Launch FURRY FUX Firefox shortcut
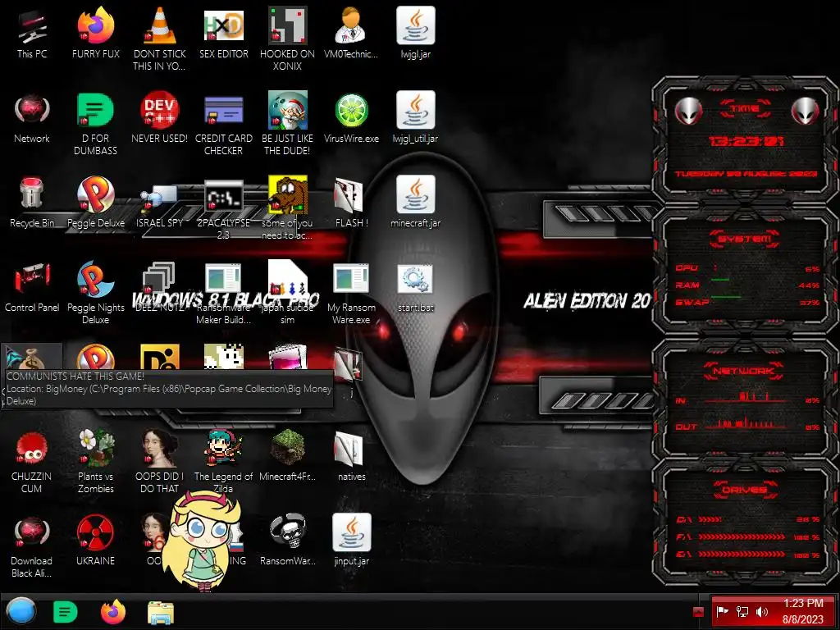840x630 pixels. [x=95, y=25]
